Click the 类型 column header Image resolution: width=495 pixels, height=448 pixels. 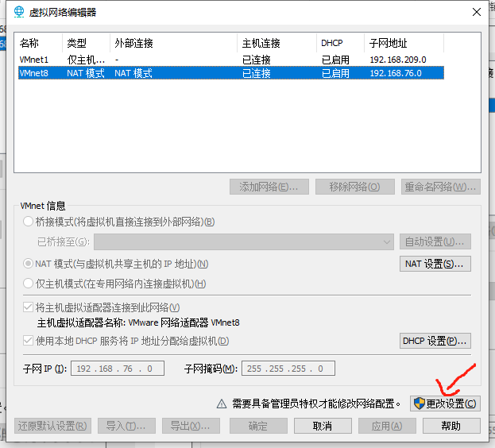(x=86, y=43)
